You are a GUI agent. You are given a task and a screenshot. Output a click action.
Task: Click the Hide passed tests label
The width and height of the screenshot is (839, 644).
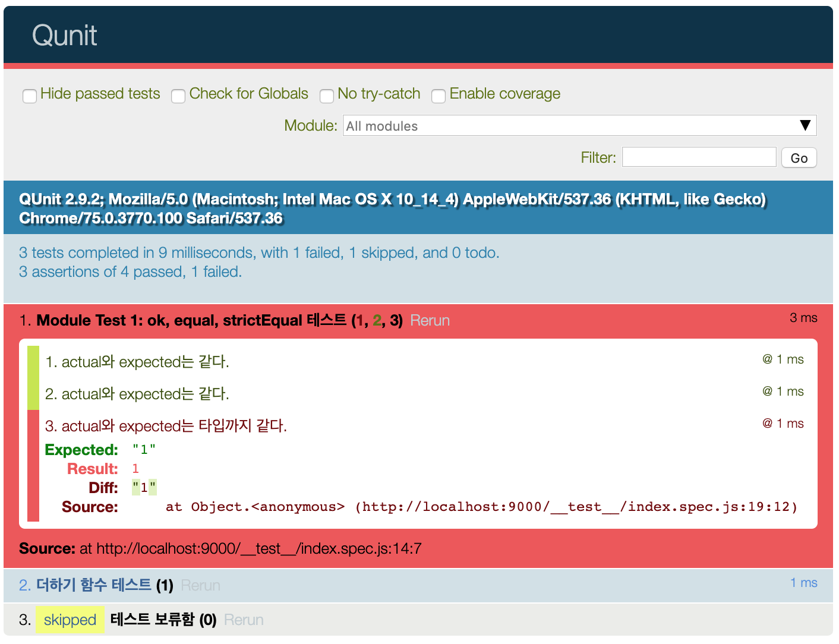(x=100, y=94)
